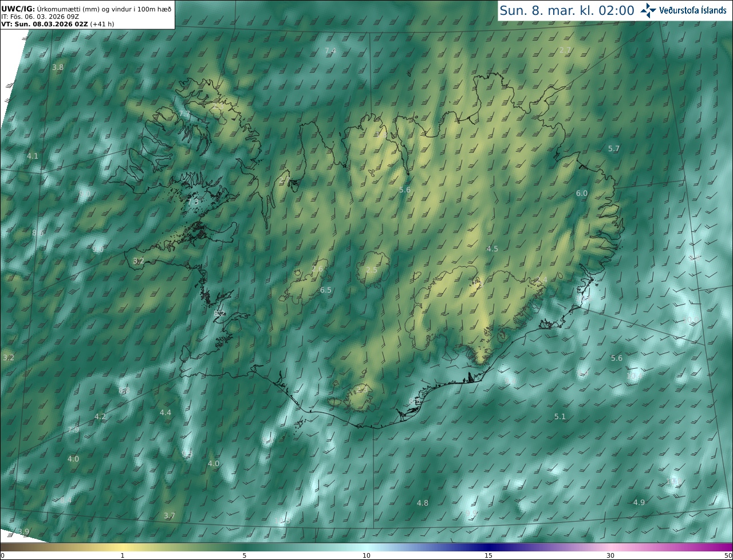Click the 6.0 value on the map
Screen dimensions: 733x560
(x=582, y=194)
